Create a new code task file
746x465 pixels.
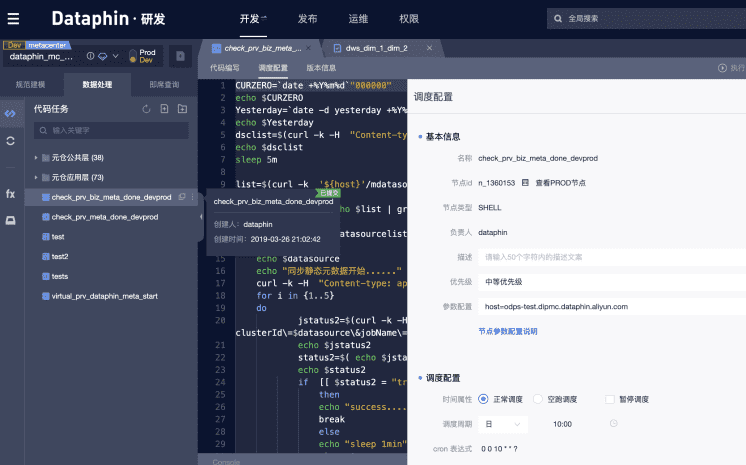point(164,109)
